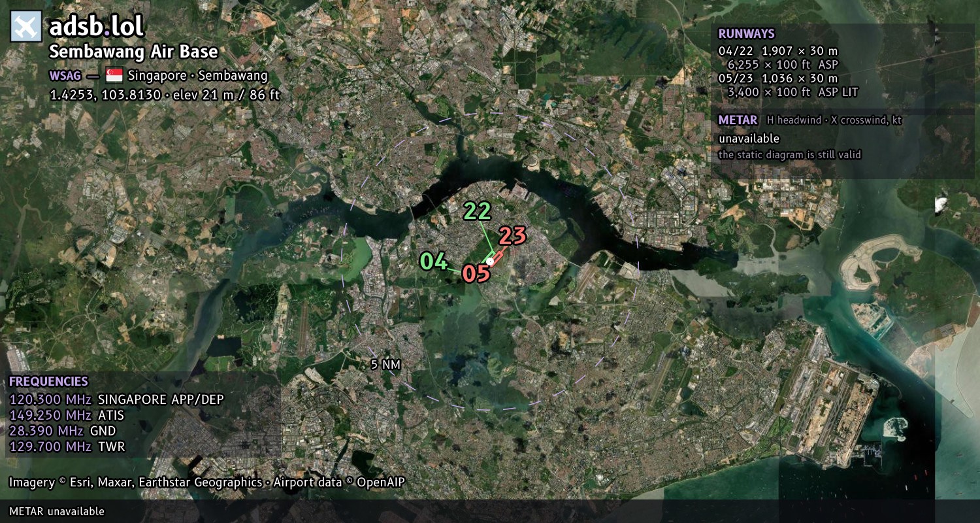Click the adsb.lol airplane logo icon

tap(26, 27)
